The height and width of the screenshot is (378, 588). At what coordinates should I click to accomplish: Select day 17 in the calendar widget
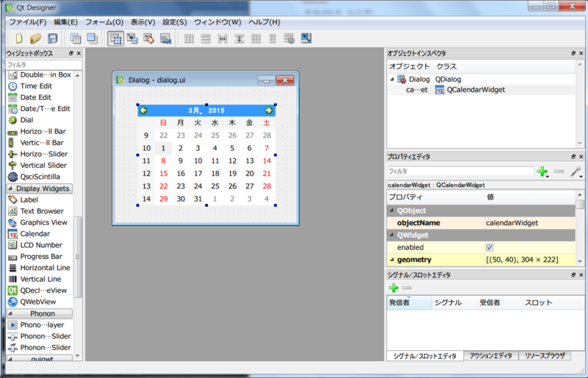coord(198,174)
